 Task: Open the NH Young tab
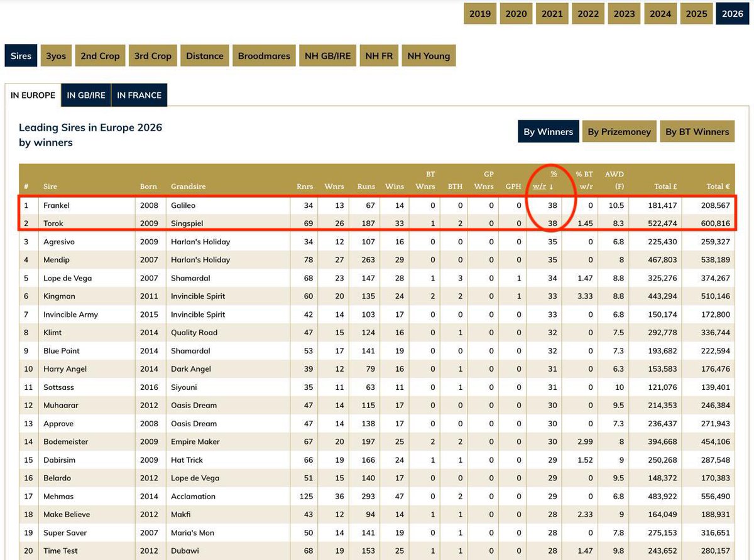tap(429, 56)
